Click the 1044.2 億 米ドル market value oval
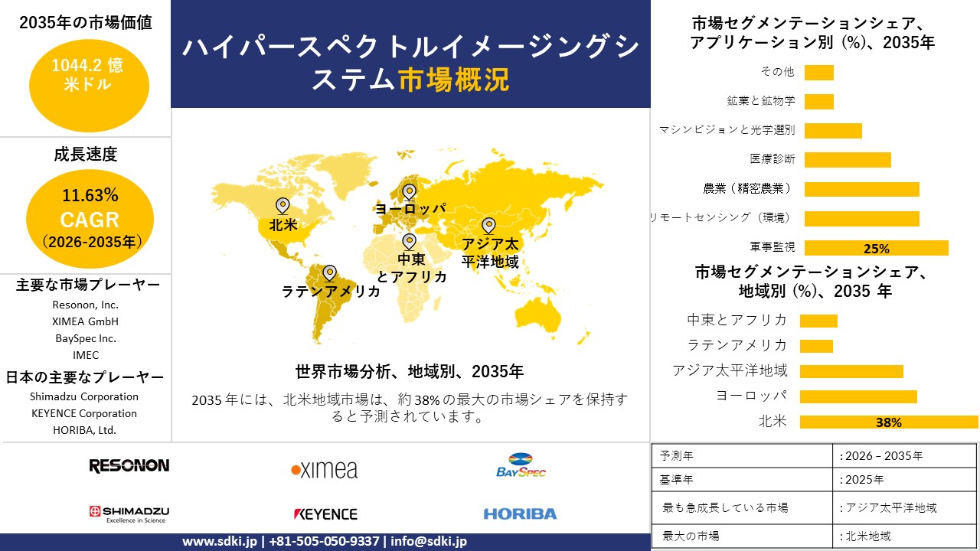 pyautogui.click(x=87, y=75)
